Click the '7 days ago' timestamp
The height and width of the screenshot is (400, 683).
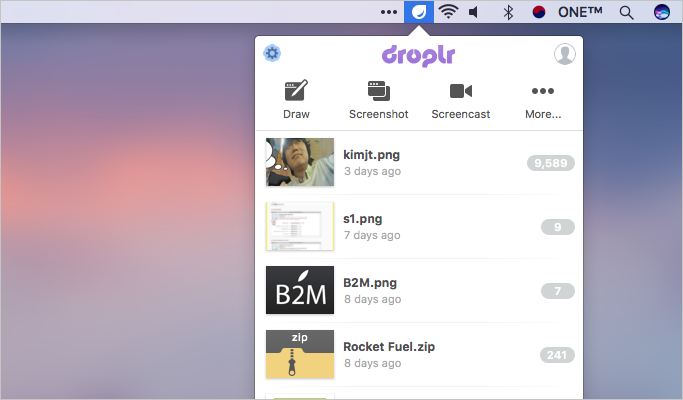click(372, 235)
